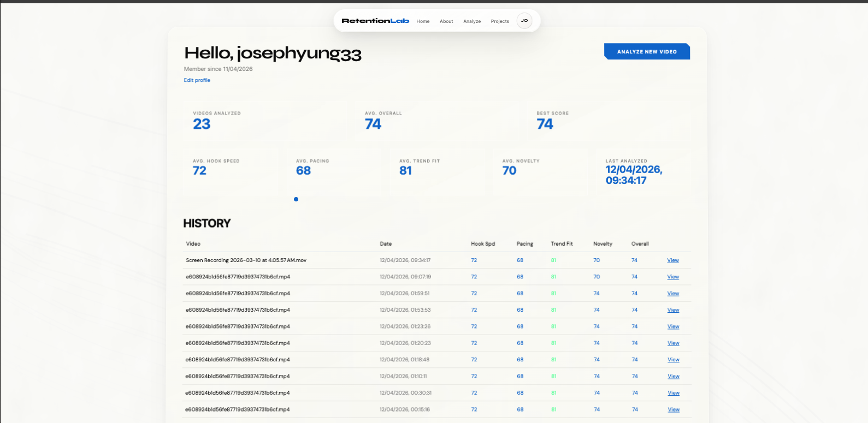Click the date cell 12/04/2026, 09:34:17

pos(405,260)
